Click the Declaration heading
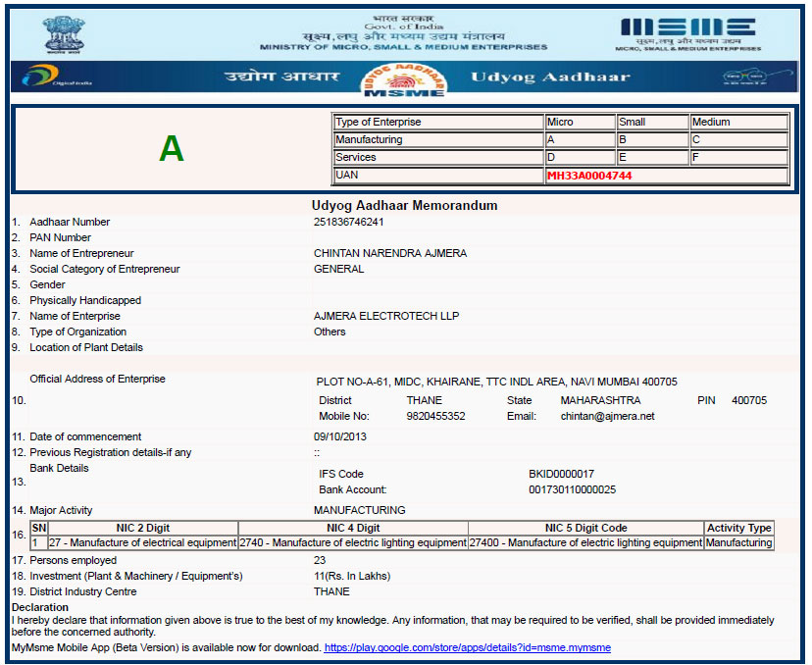Screen dimensions: 812x665 [40, 607]
